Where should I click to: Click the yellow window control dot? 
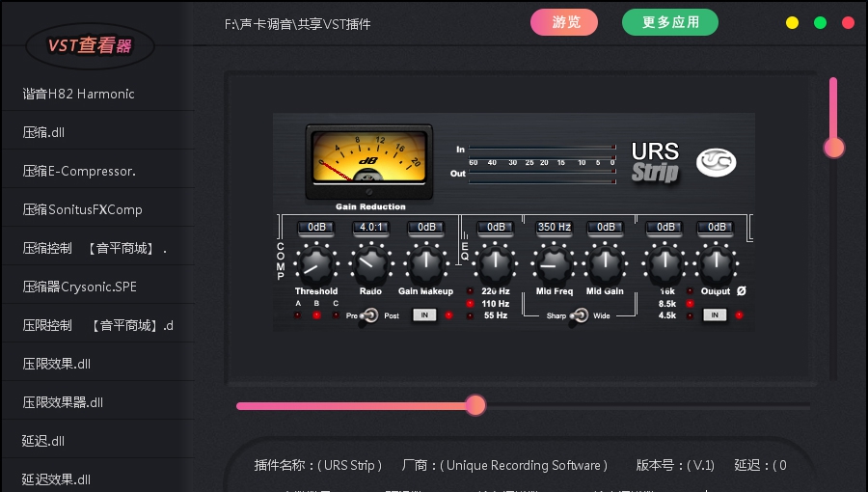click(792, 23)
